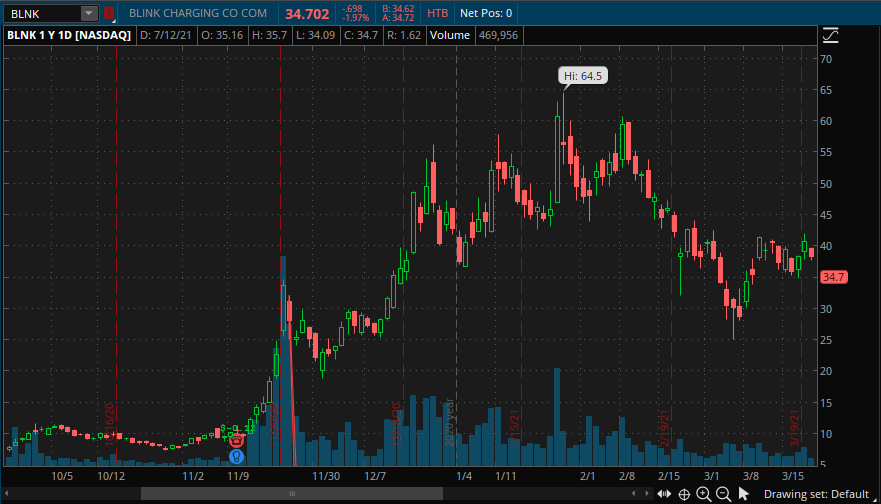The image size is (881, 504).
Task: Click the Volume study label
Action: point(449,35)
